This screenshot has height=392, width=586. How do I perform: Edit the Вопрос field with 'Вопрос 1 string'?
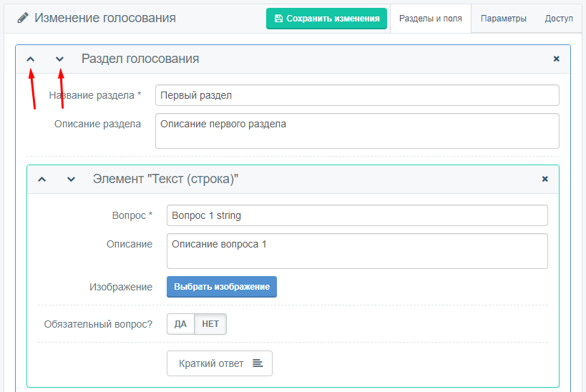tap(357, 215)
